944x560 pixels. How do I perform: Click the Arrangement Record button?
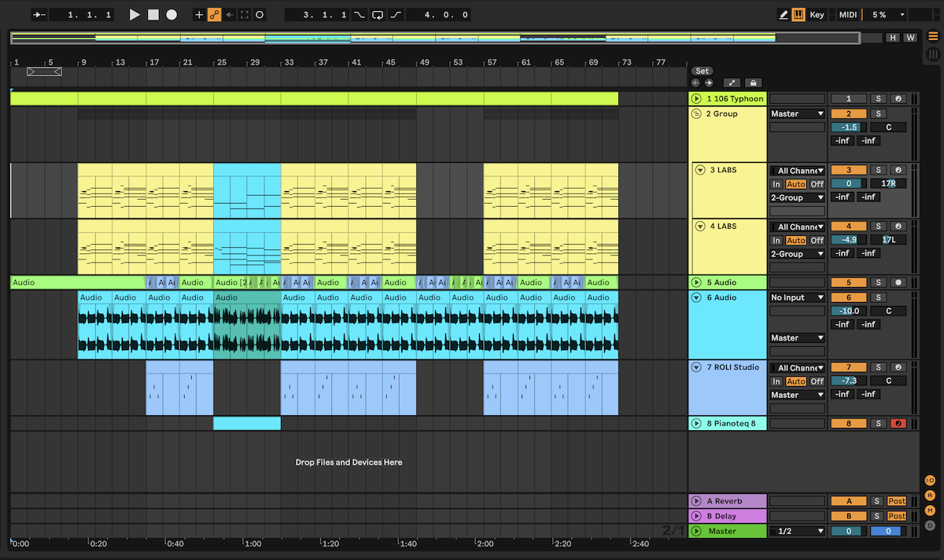[x=171, y=15]
